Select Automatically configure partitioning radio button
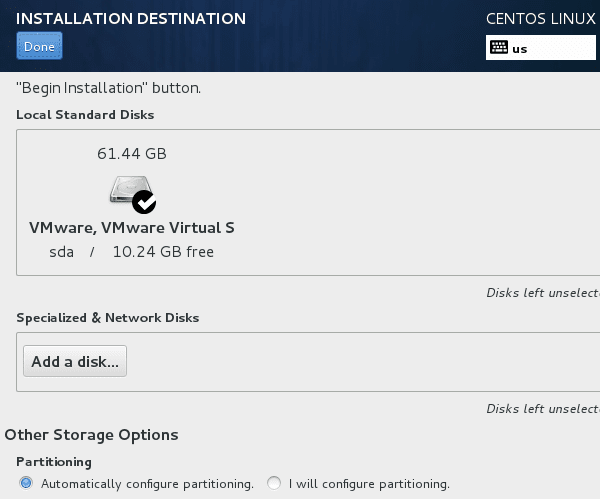Image resolution: width=600 pixels, height=499 pixels. click(26, 483)
